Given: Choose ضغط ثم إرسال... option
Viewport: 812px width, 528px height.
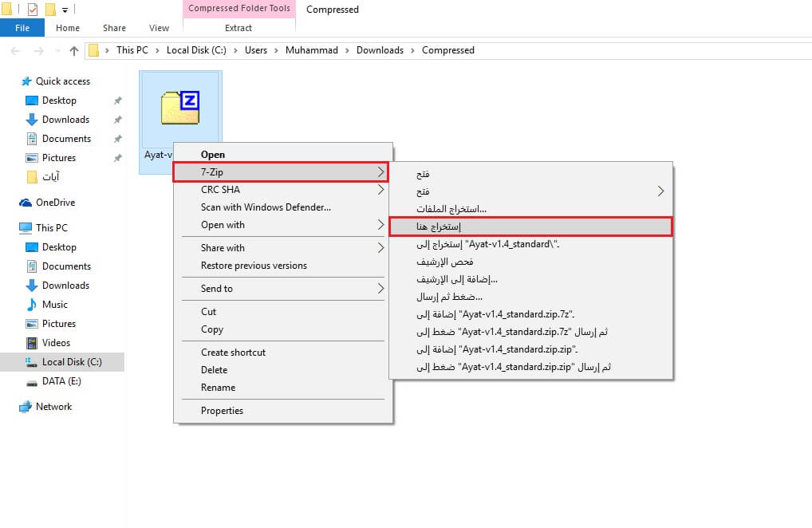Looking at the screenshot, I should (x=530, y=297).
